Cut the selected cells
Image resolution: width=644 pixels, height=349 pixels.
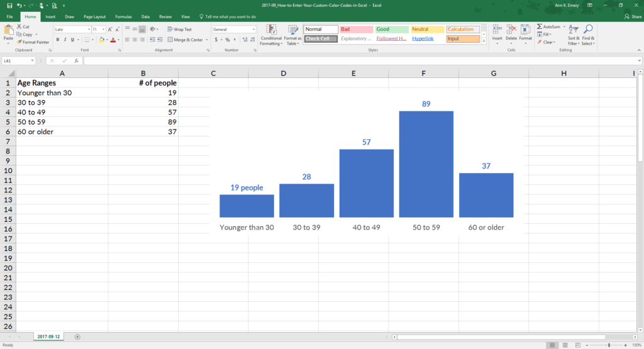click(x=23, y=26)
